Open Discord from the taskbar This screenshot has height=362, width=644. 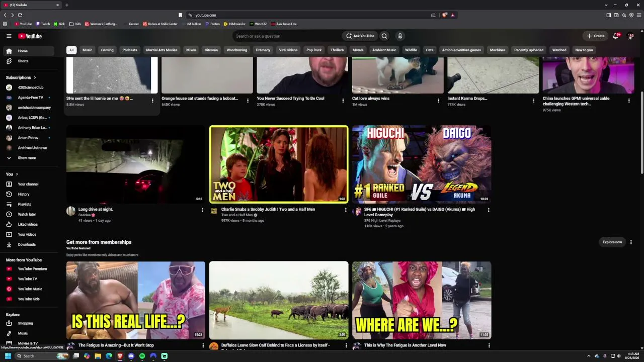tap(131, 356)
